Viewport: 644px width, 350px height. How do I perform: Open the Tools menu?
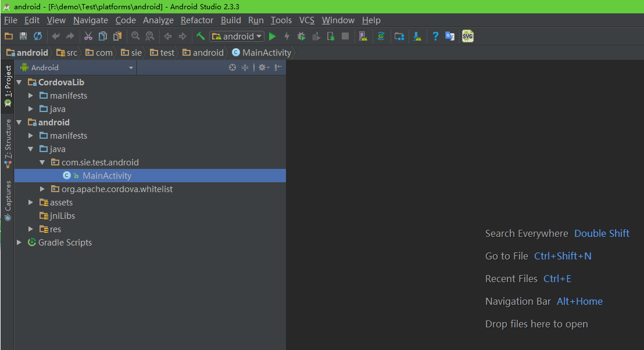tap(281, 20)
